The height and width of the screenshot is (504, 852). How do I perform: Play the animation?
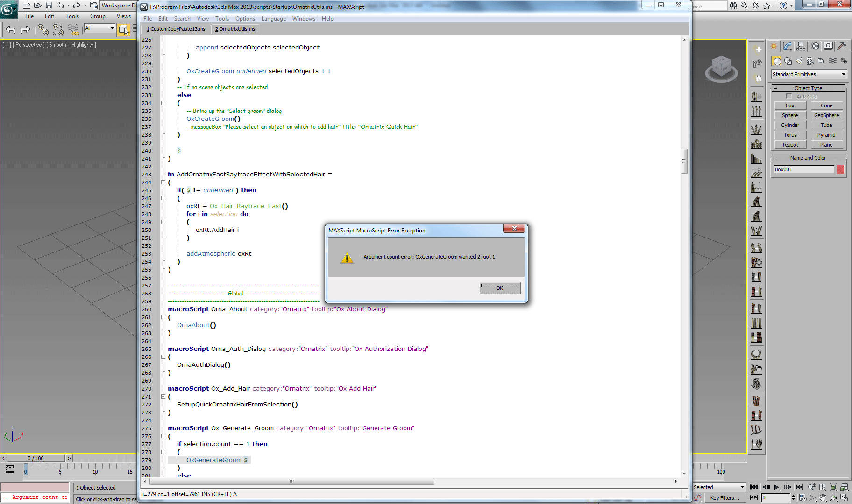[776, 487]
